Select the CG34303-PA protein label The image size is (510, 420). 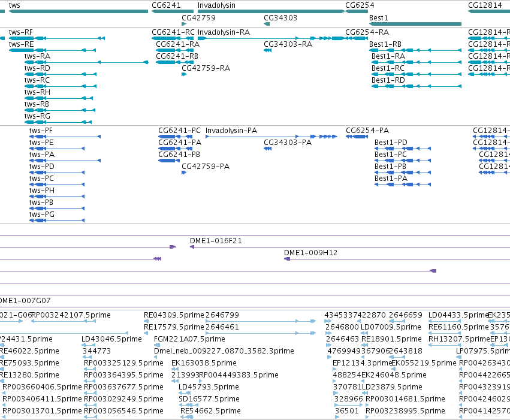[x=288, y=143]
